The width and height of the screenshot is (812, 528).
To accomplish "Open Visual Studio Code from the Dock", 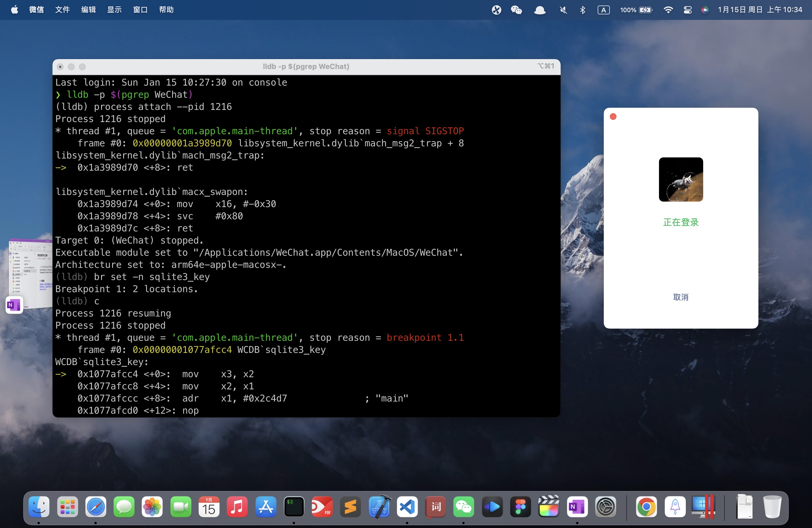I will pyautogui.click(x=407, y=507).
